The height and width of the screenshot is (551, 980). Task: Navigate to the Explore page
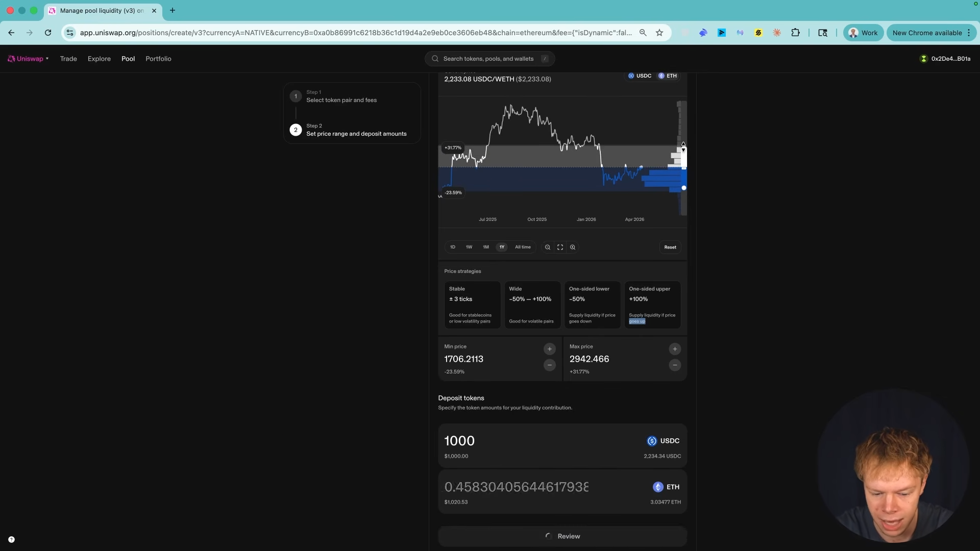click(x=99, y=59)
